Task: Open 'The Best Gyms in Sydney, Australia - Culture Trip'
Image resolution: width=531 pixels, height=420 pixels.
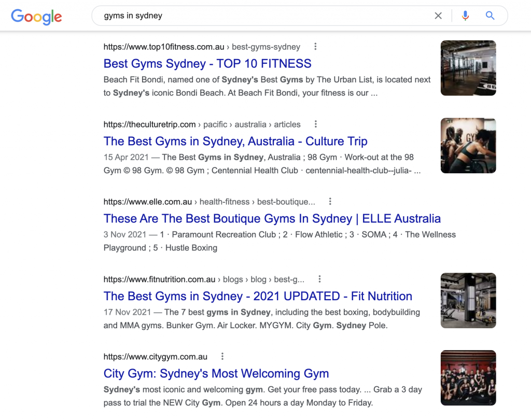Action: [x=235, y=141]
